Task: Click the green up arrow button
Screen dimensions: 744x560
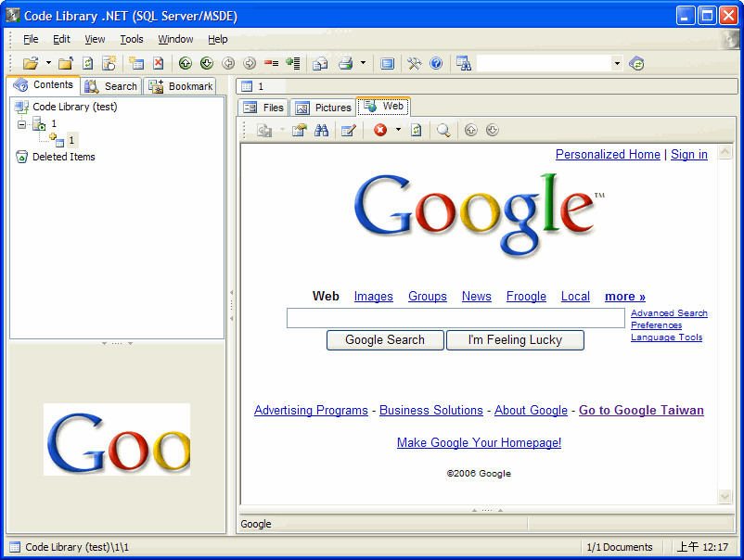Action: [185, 63]
